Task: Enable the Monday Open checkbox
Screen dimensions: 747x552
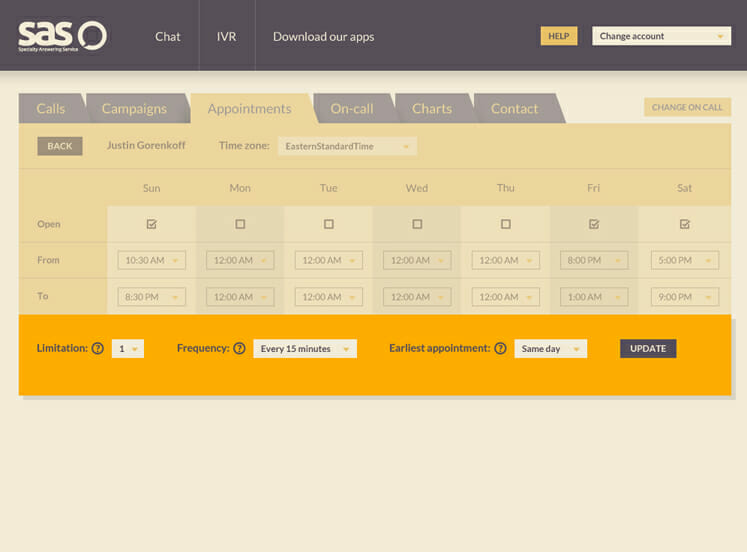Action: click(x=240, y=224)
